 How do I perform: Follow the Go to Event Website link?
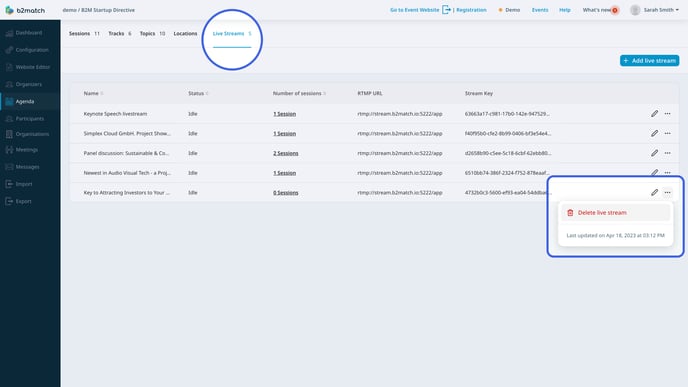coord(415,10)
